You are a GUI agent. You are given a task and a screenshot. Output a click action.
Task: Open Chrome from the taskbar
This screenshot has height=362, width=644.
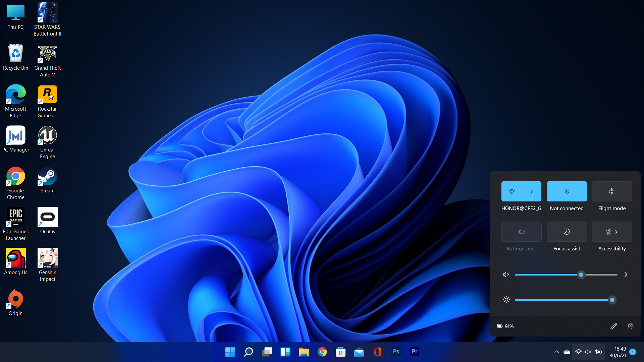coord(322,352)
